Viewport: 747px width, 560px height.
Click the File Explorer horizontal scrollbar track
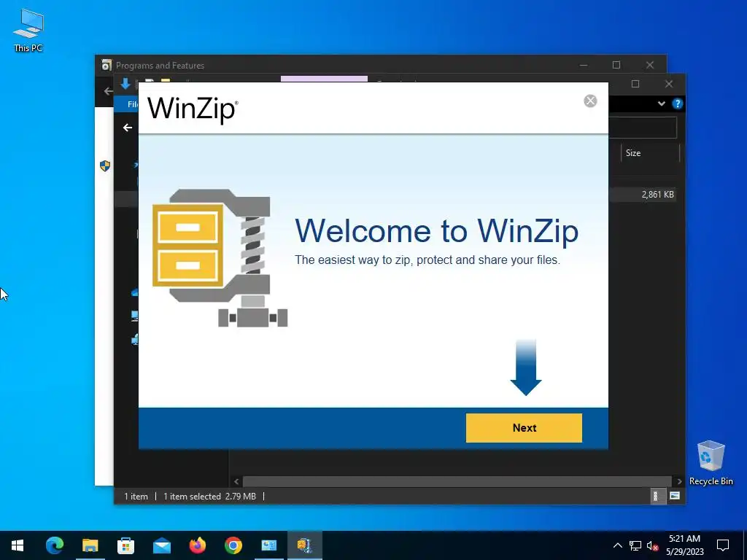[x=457, y=481]
